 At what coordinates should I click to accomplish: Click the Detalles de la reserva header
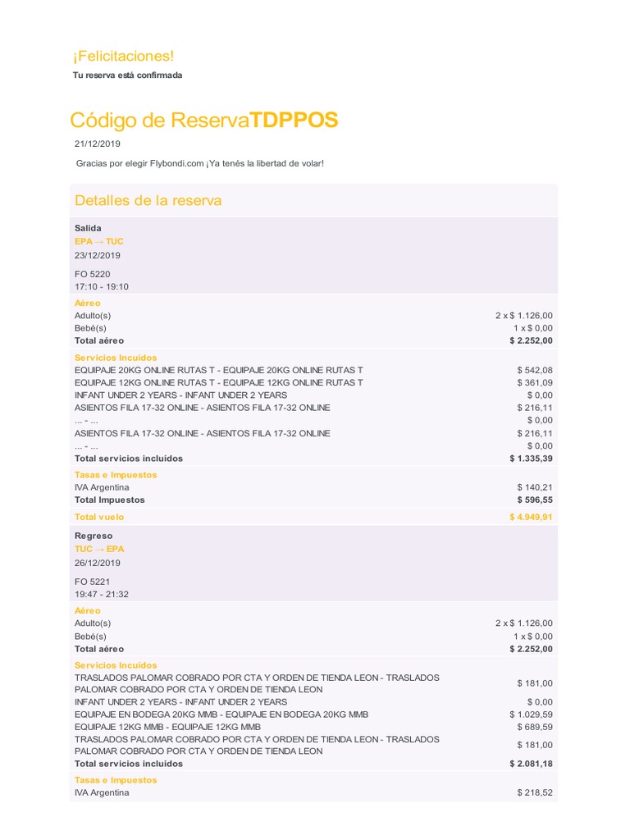(148, 200)
